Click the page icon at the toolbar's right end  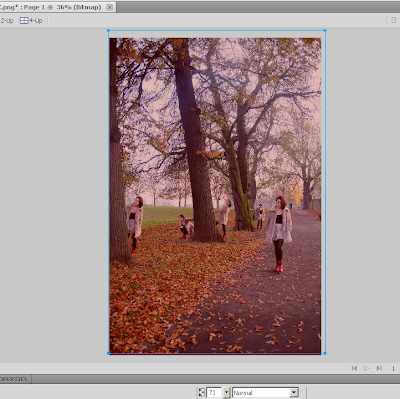click(x=393, y=20)
